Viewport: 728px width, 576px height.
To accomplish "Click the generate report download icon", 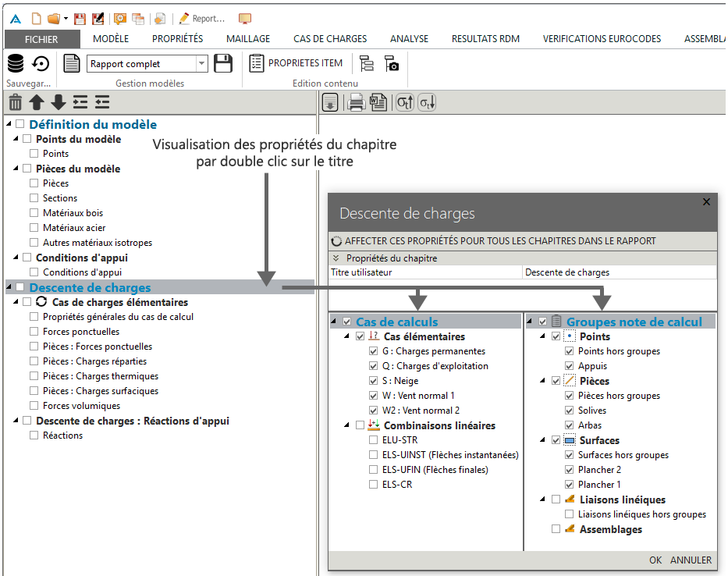I will point(330,103).
